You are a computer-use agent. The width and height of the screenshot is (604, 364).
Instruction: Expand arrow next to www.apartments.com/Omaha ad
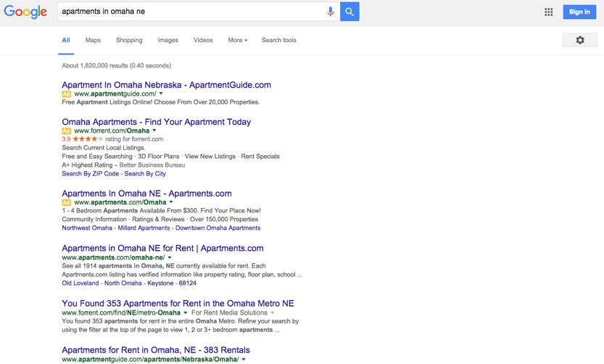pos(171,202)
